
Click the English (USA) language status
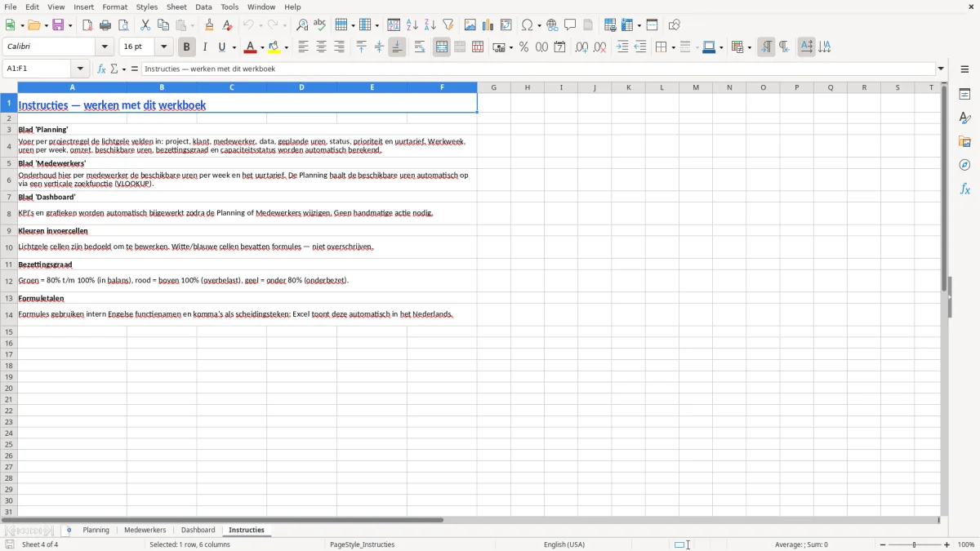pyautogui.click(x=564, y=544)
